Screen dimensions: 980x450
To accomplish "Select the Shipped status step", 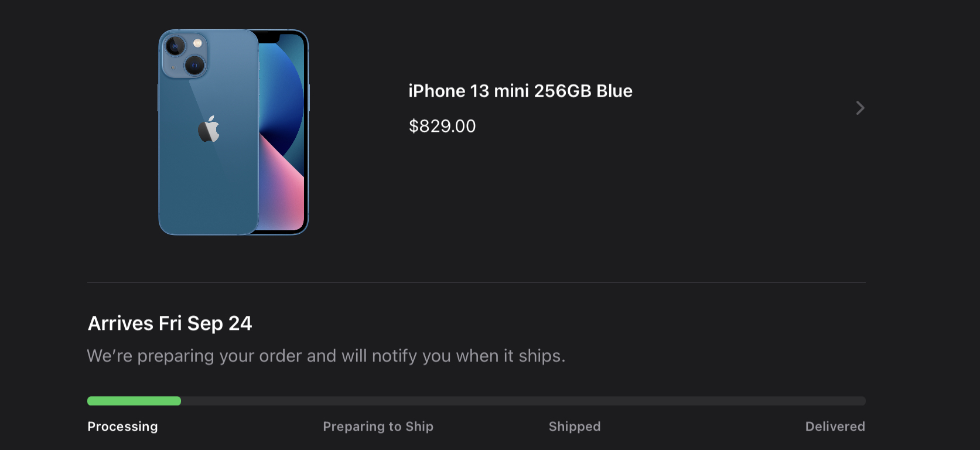I will pos(574,427).
